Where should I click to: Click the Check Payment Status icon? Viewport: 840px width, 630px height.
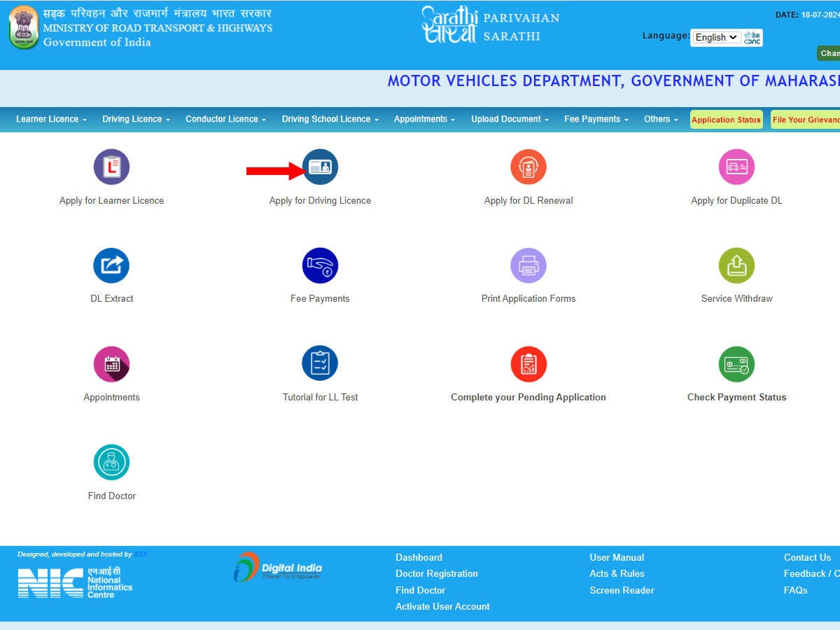736,364
